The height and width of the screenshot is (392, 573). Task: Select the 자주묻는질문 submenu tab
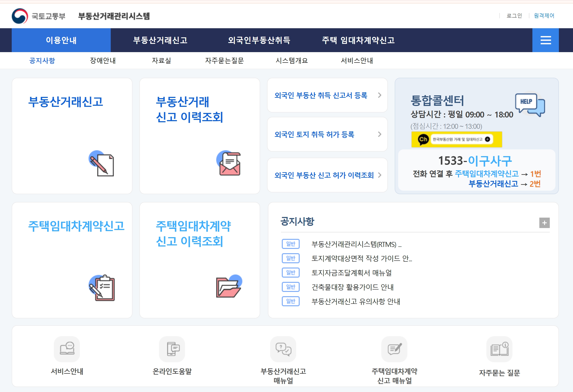(x=224, y=60)
